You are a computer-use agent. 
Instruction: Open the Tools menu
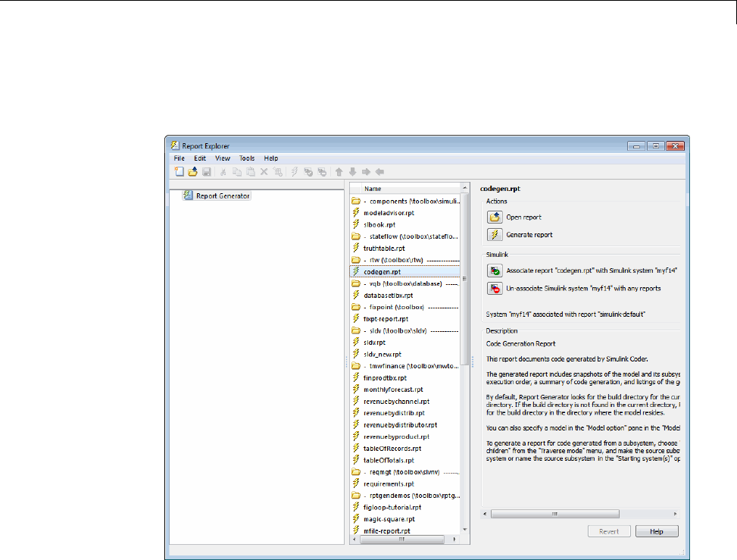(247, 158)
